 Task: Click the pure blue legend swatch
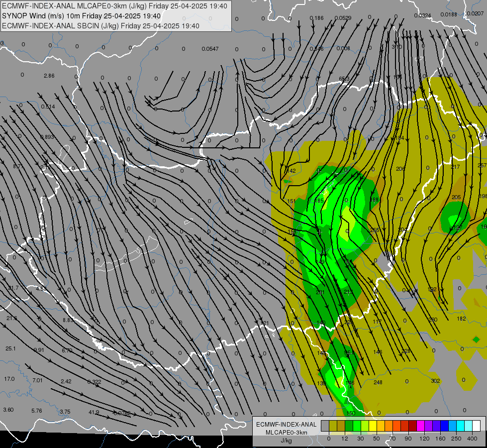[445, 426]
